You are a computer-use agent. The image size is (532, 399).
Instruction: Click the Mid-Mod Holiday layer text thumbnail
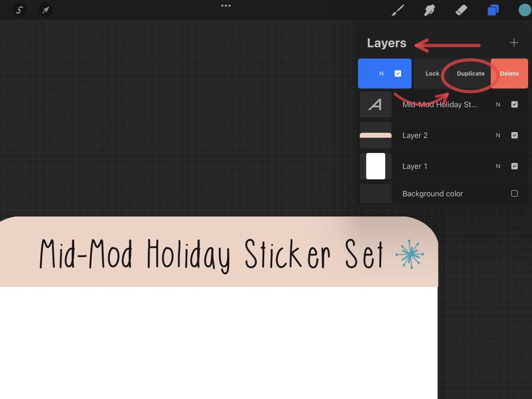pos(375,104)
